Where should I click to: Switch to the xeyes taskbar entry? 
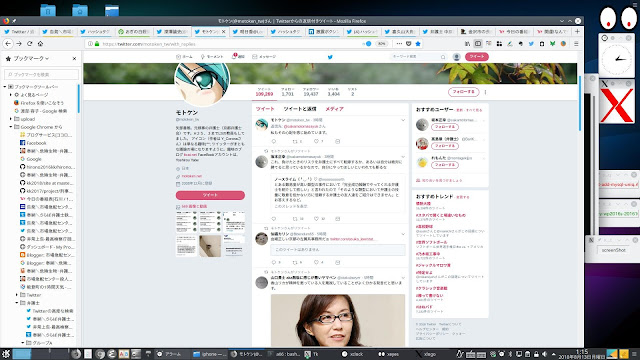389,354
